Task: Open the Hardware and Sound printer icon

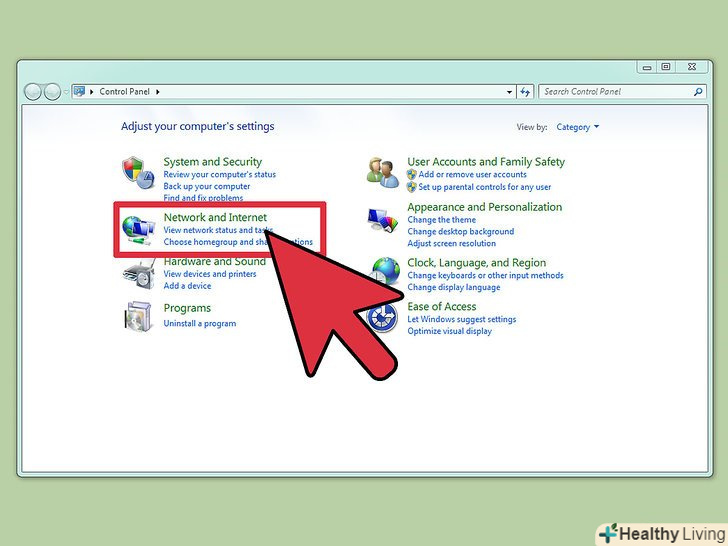Action: 138,275
